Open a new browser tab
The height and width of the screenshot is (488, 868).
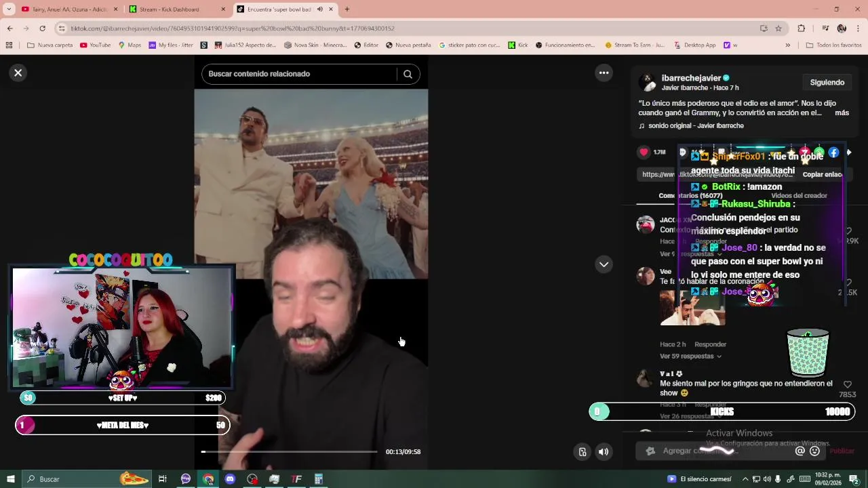[347, 9]
